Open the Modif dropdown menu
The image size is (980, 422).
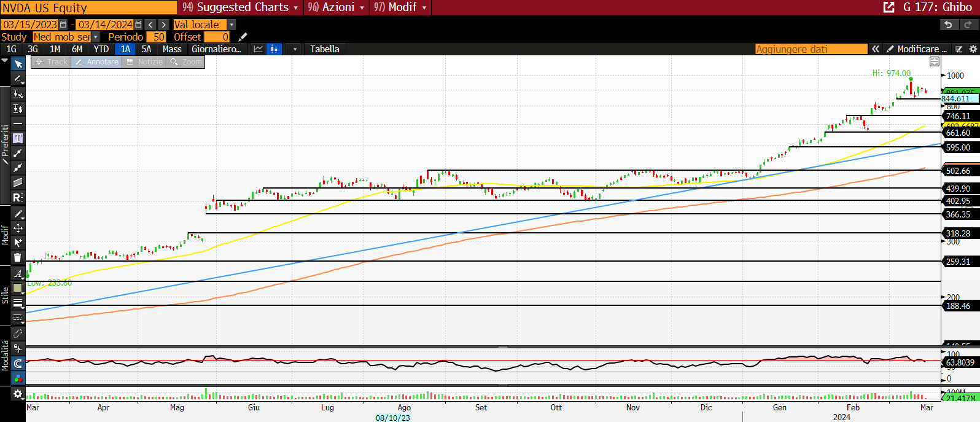click(400, 7)
